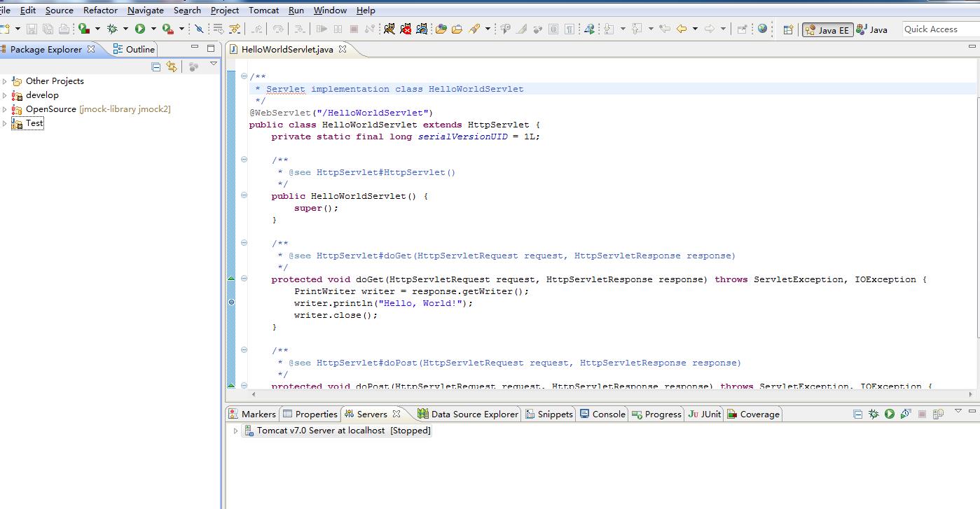Click the Save disk icon in toolbar
The height and width of the screenshot is (509, 980).
(x=32, y=29)
